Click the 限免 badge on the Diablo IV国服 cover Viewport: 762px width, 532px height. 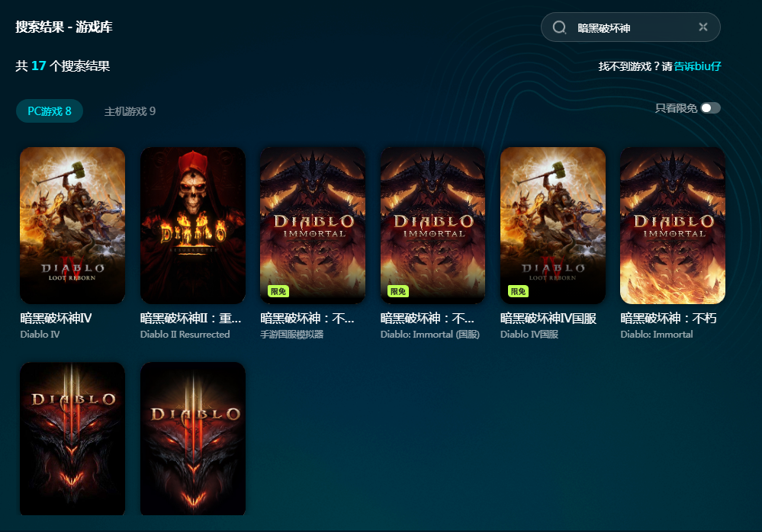click(x=518, y=291)
